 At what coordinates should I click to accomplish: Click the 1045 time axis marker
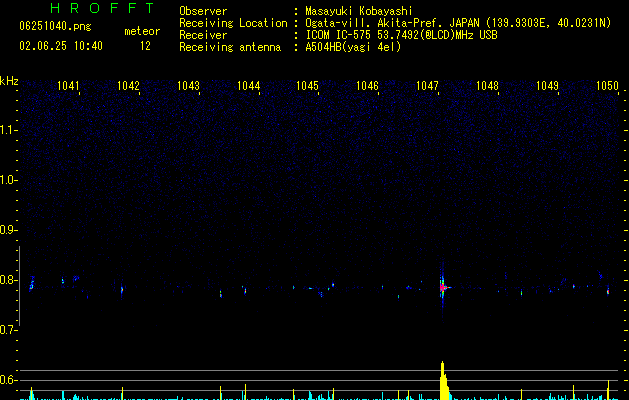(307, 86)
